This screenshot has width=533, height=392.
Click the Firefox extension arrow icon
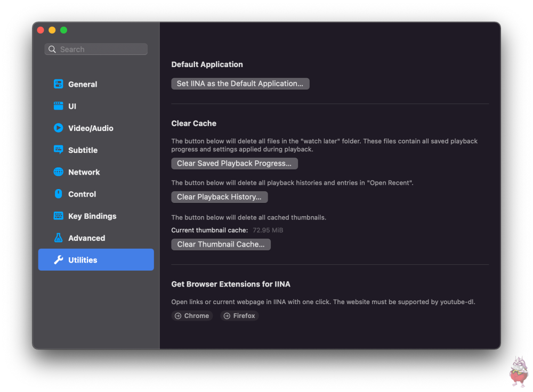click(227, 316)
